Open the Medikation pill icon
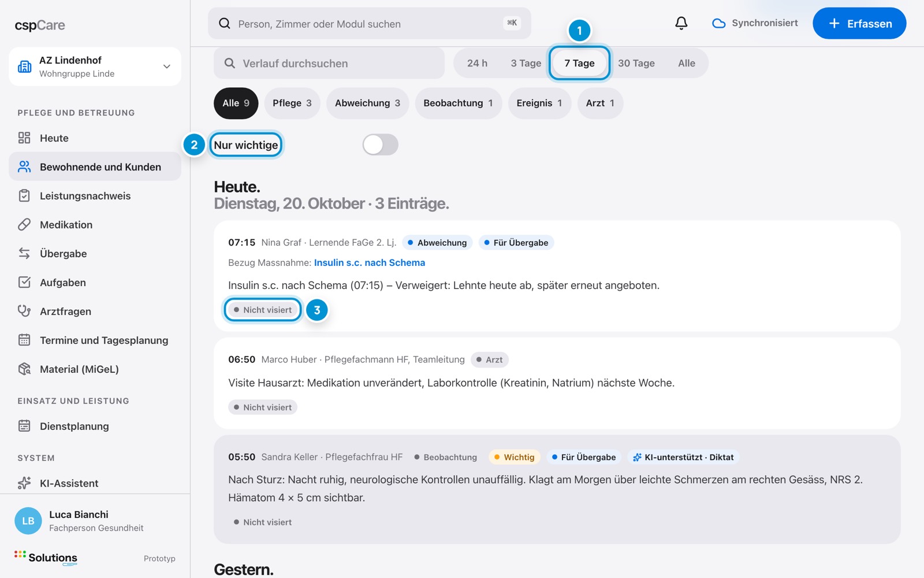 (x=24, y=224)
